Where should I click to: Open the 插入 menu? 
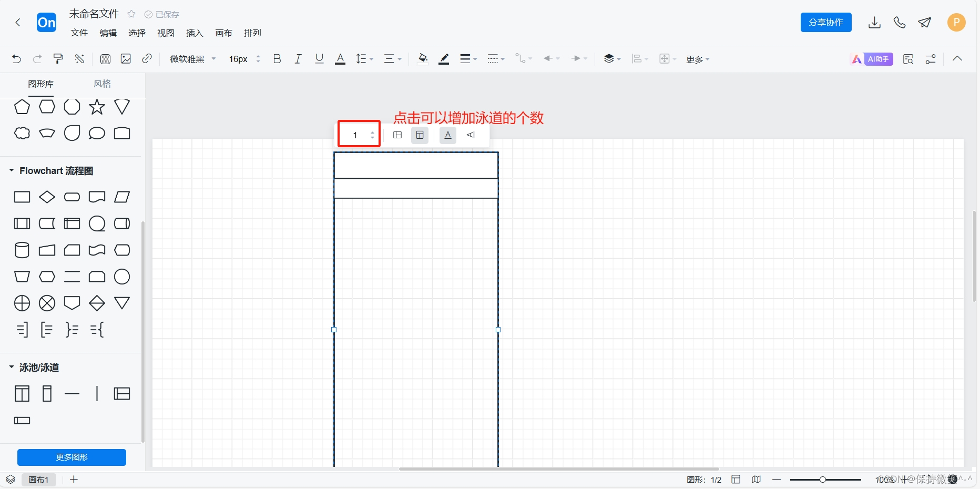195,33
